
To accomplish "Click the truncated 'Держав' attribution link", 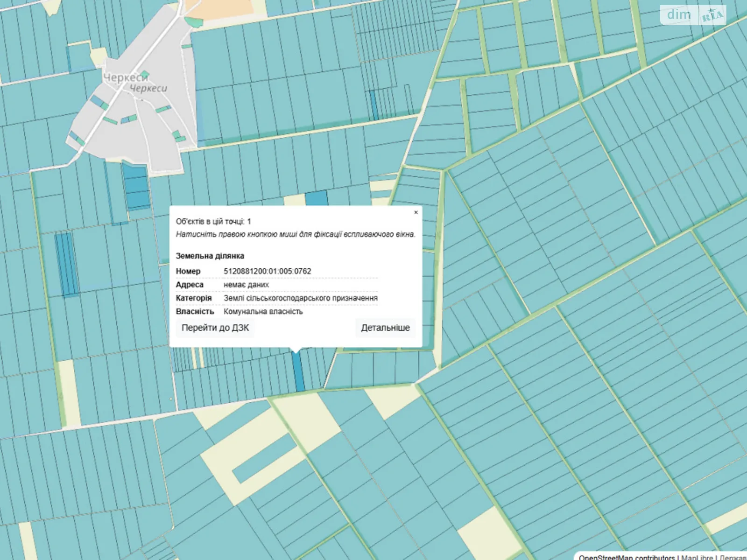I will (x=733, y=558).
